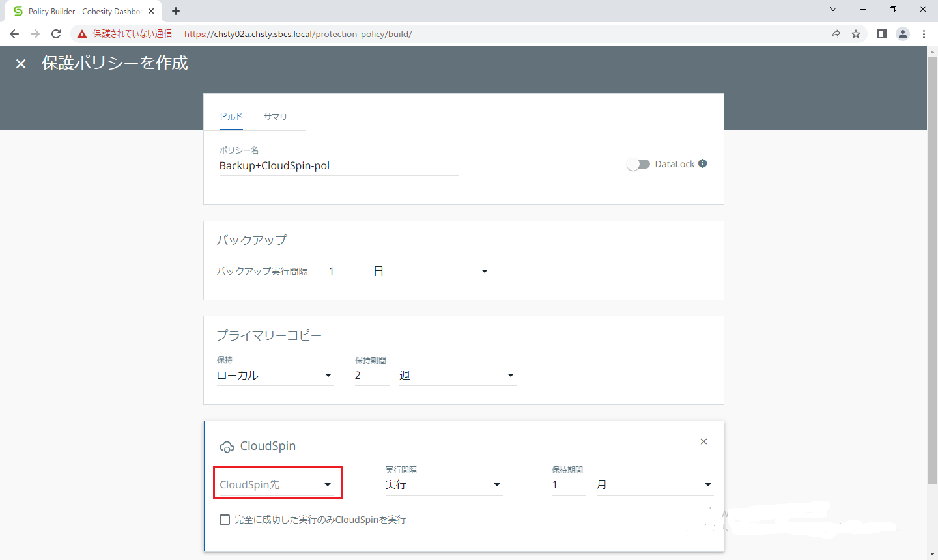Open the CloudSpin 実行間隔 dropdown
Image resolution: width=938 pixels, height=560 pixels.
(444, 484)
